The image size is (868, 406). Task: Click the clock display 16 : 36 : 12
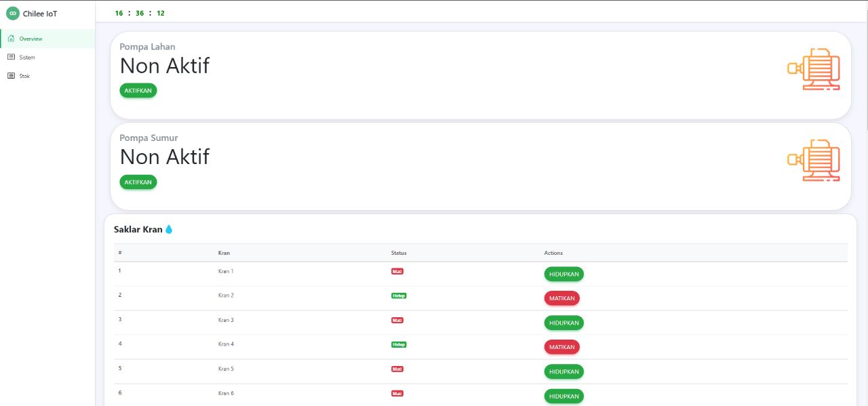pyautogui.click(x=140, y=13)
